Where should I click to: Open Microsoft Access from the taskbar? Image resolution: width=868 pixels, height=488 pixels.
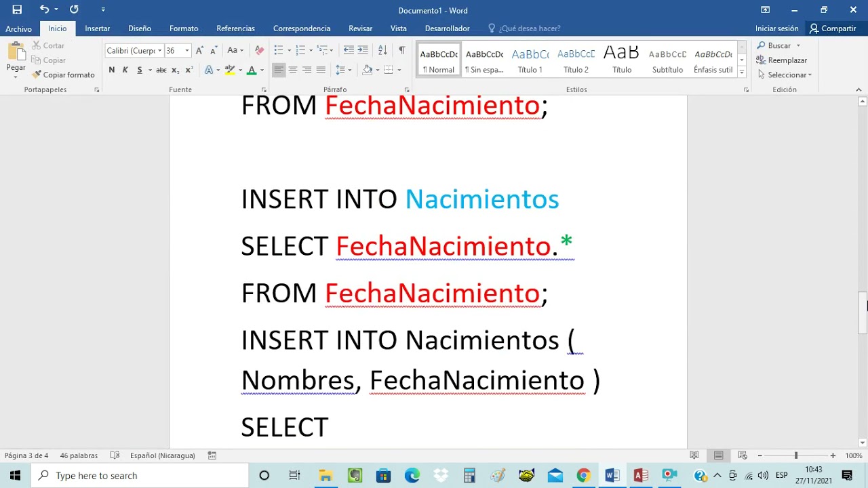(641, 475)
